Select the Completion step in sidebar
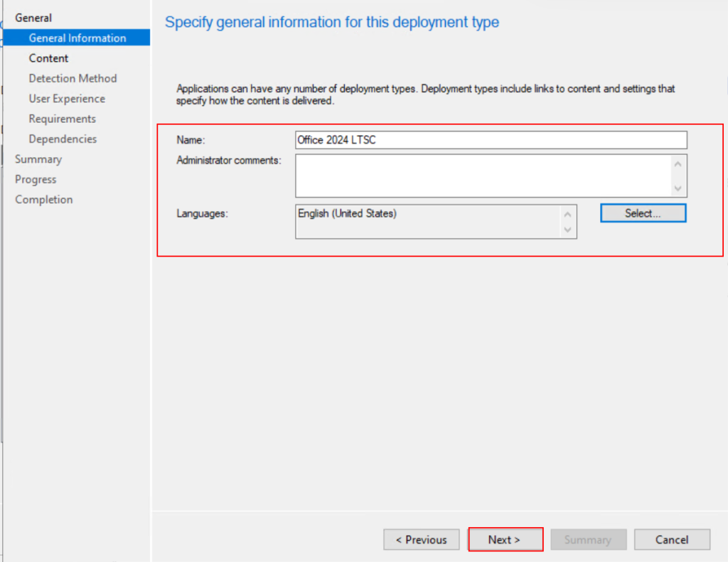Image resolution: width=728 pixels, height=562 pixels. 44,200
